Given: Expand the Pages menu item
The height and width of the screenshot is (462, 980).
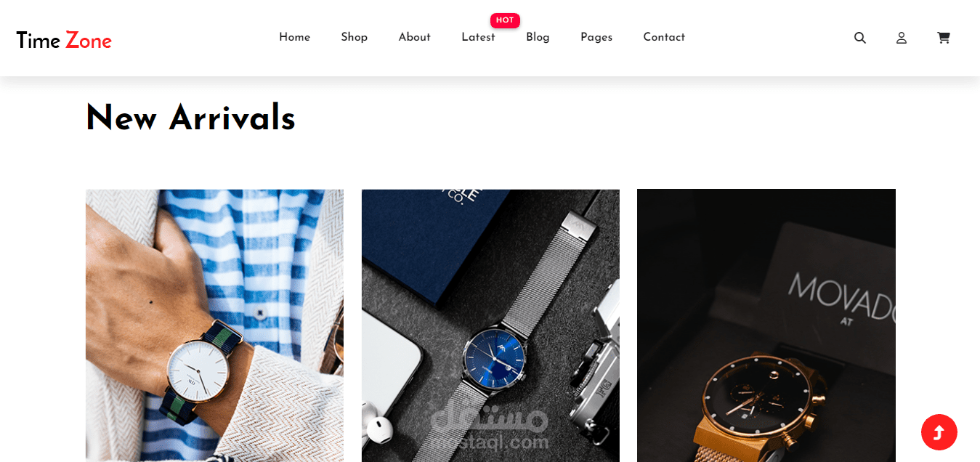Looking at the screenshot, I should (x=596, y=37).
